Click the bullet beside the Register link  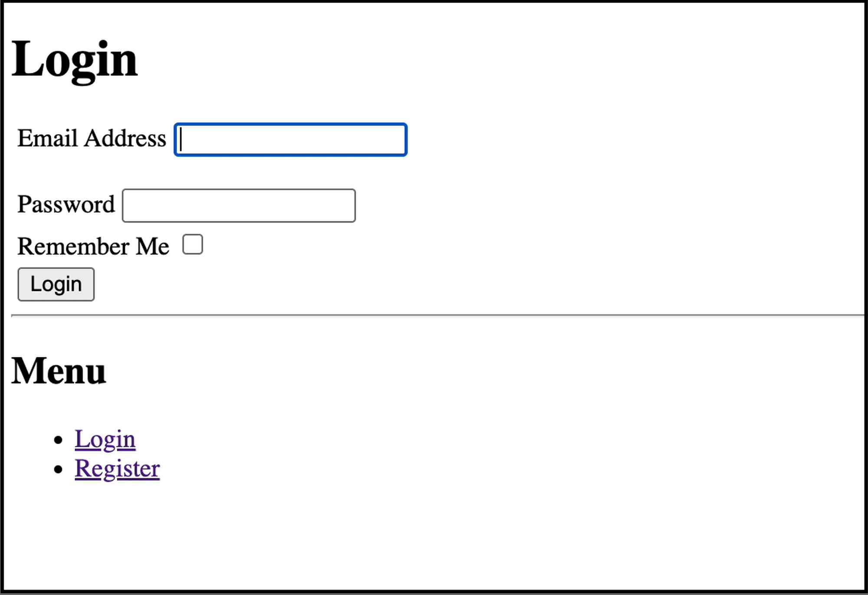pyautogui.click(x=59, y=469)
